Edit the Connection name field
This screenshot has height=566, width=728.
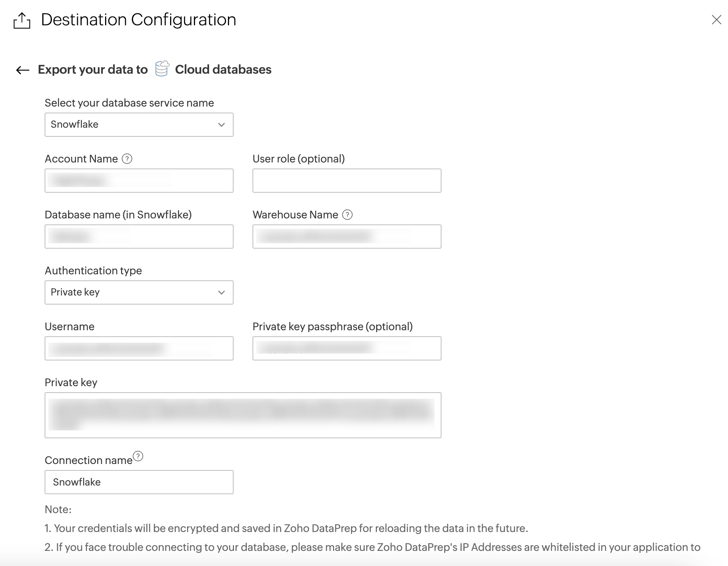(x=139, y=482)
